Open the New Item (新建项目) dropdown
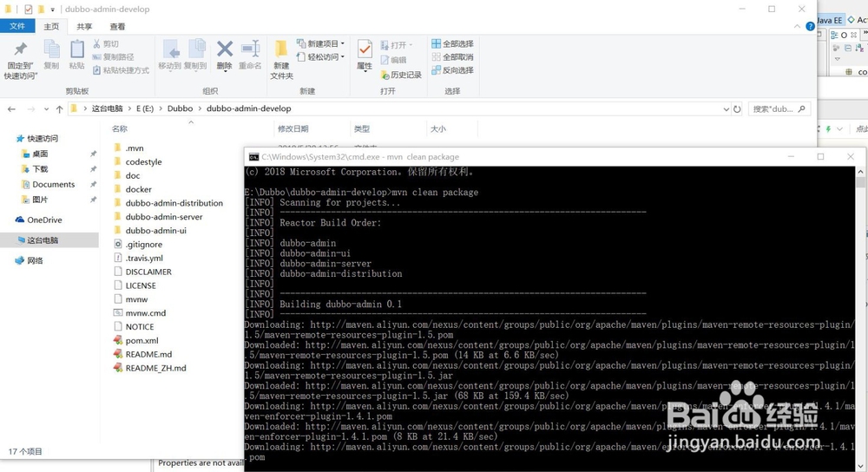The image size is (868, 472). coord(320,43)
